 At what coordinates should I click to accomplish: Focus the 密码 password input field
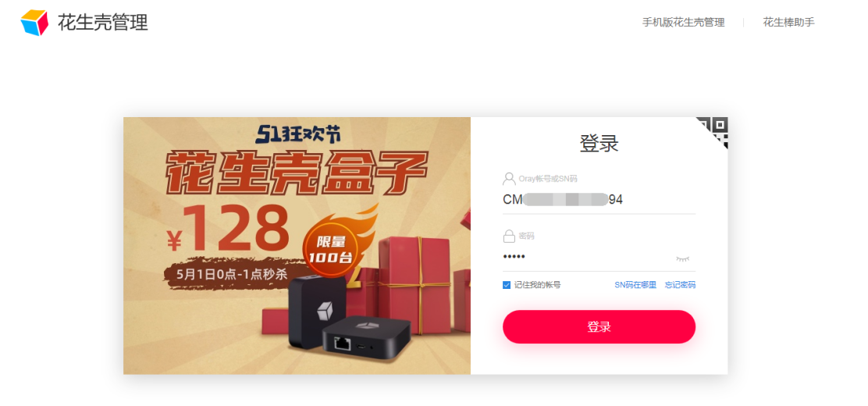(587, 257)
